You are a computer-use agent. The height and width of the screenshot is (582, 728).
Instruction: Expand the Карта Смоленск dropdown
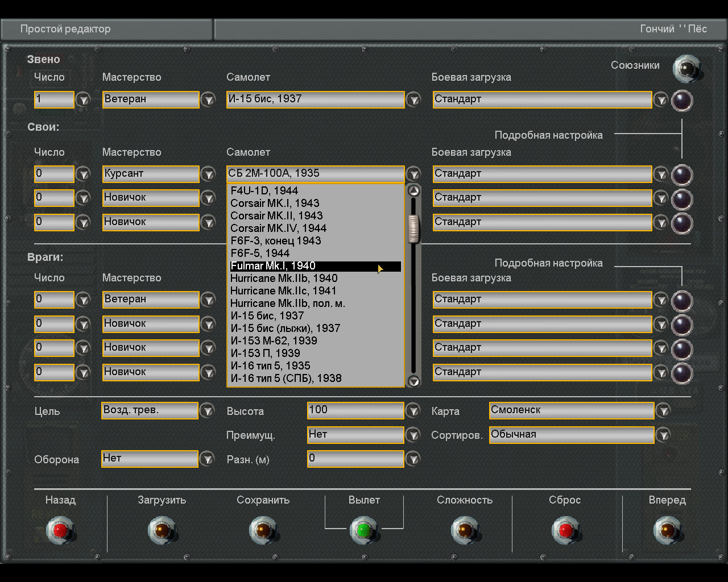663,410
